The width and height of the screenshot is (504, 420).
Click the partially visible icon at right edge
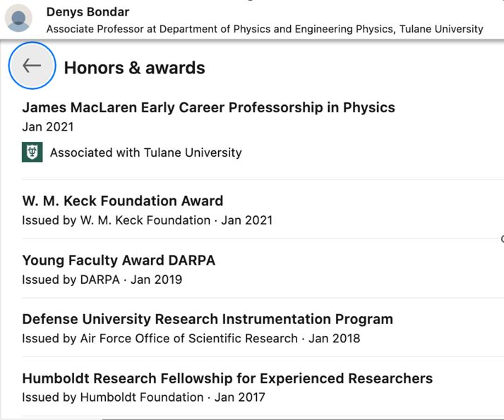click(x=502, y=239)
